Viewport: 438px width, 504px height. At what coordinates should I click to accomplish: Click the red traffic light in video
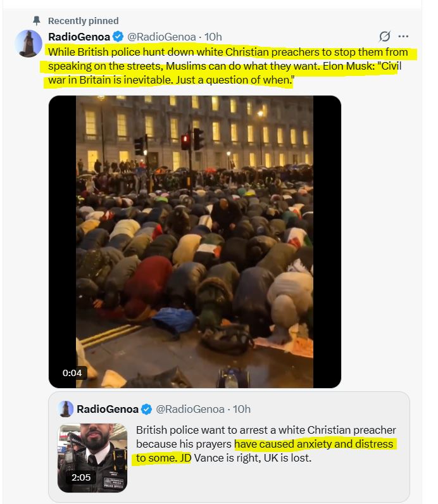tap(185, 142)
